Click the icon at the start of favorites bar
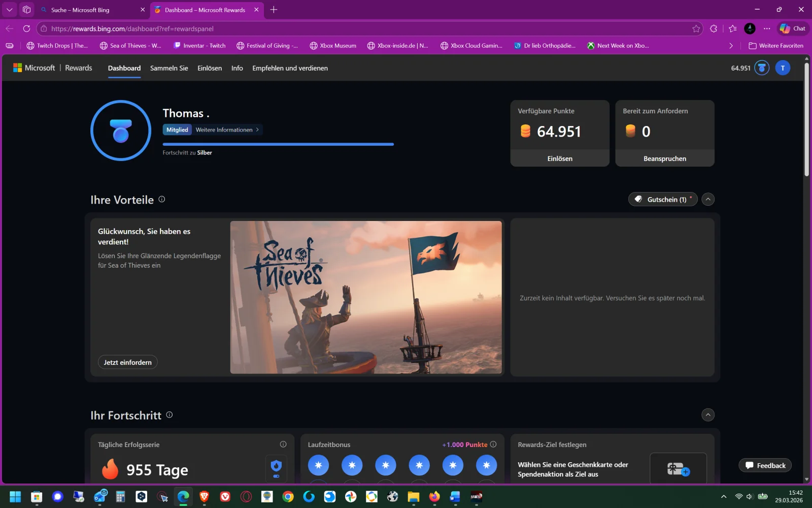This screenshot has width=812, height=508. [x=9, y=46]
